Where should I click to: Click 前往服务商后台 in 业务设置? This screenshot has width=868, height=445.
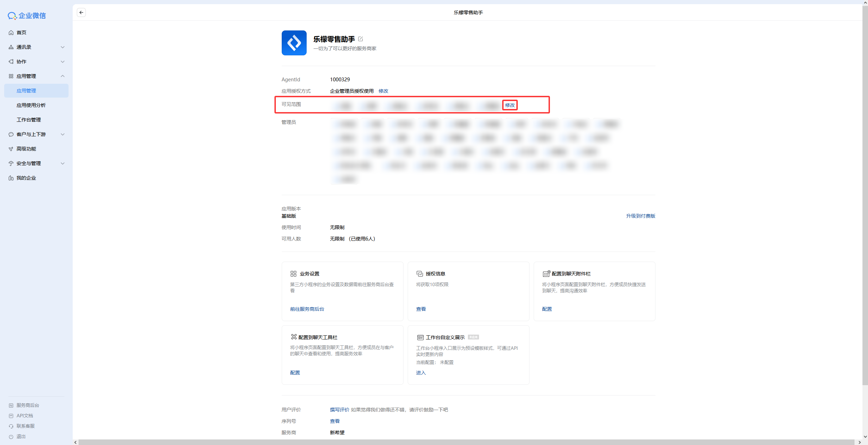pyautogui.click(x=307, y=309)
